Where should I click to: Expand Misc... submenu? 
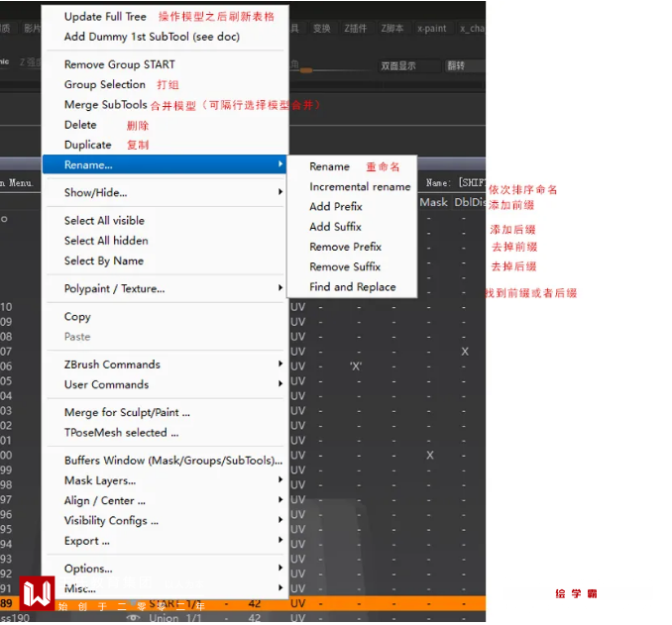[x=165, y=589]
